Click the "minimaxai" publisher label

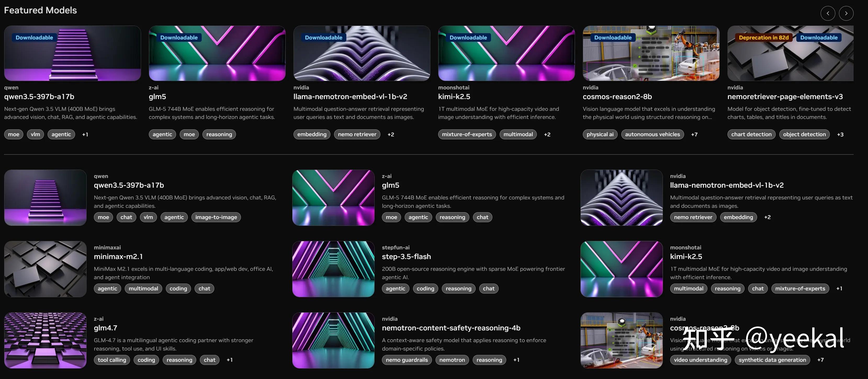107,247
